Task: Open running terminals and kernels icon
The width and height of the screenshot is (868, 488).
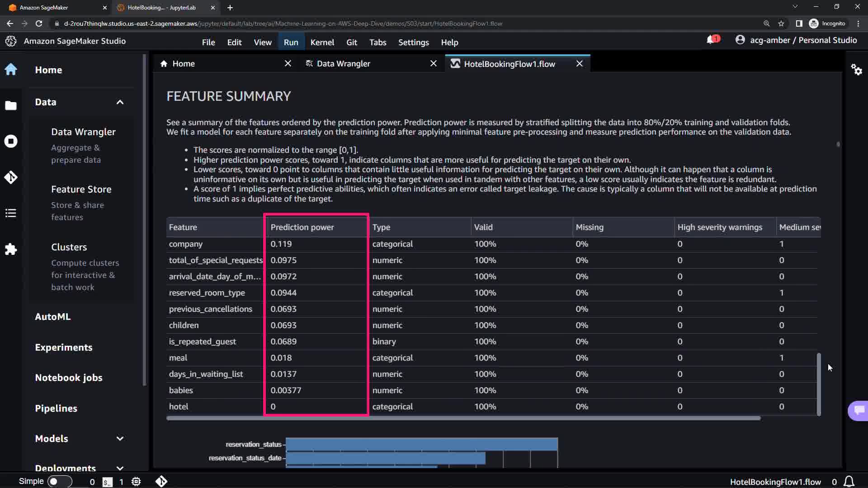Action: tap(11, 141)
